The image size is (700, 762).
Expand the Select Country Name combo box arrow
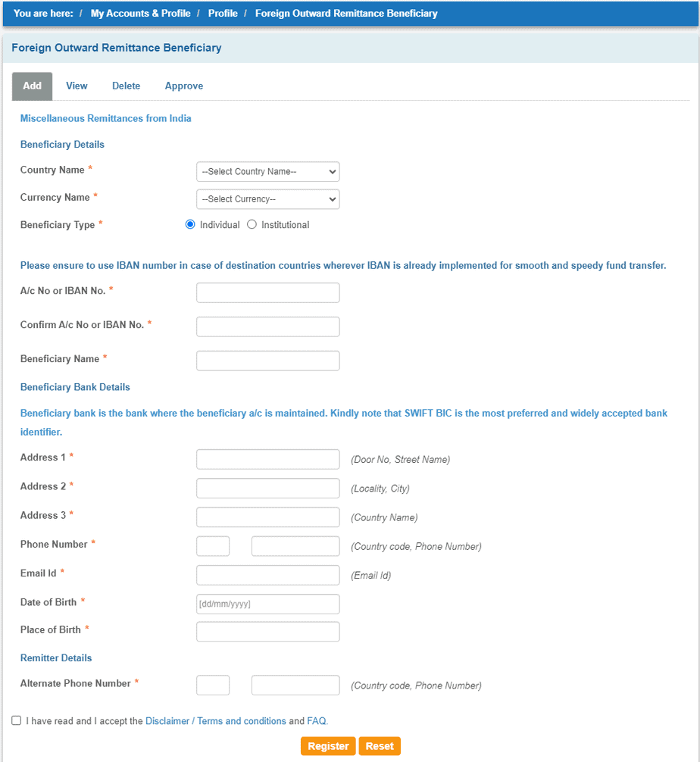(x=332, y=171)
